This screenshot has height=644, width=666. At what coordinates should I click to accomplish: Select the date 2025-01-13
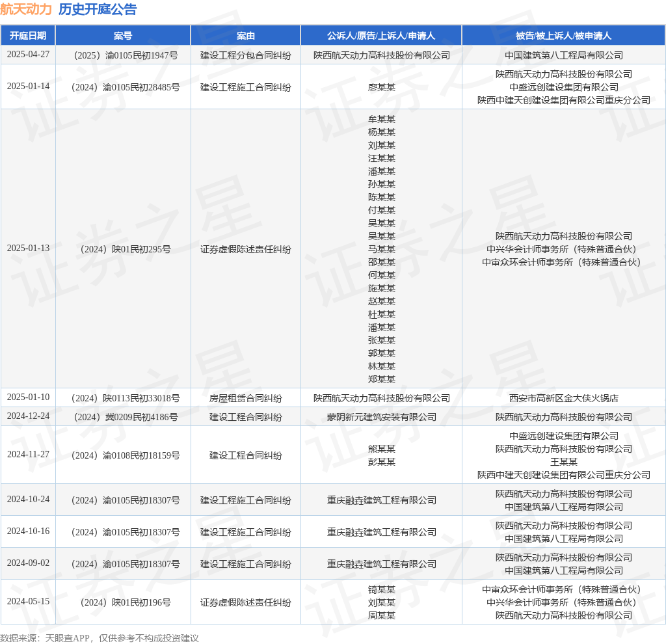pyautogui.click(x=28, y=248)
